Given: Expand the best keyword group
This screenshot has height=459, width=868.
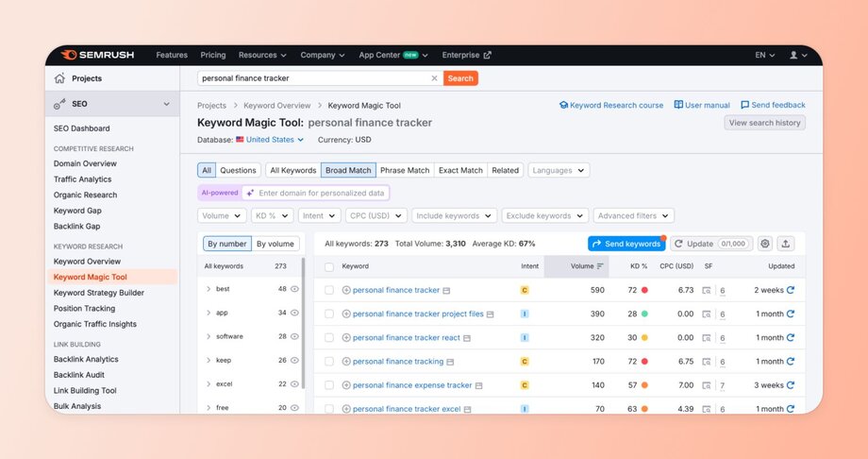Looking at the screenshot, I should (209, 289).
